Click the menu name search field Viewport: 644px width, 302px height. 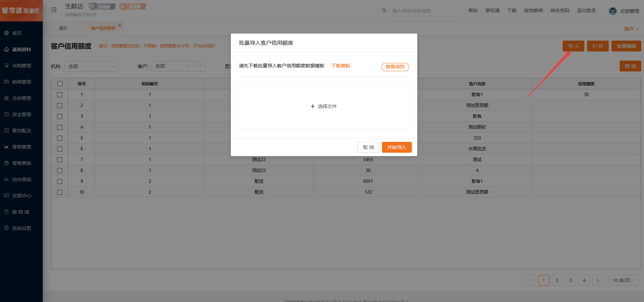(x=424, y=11)
